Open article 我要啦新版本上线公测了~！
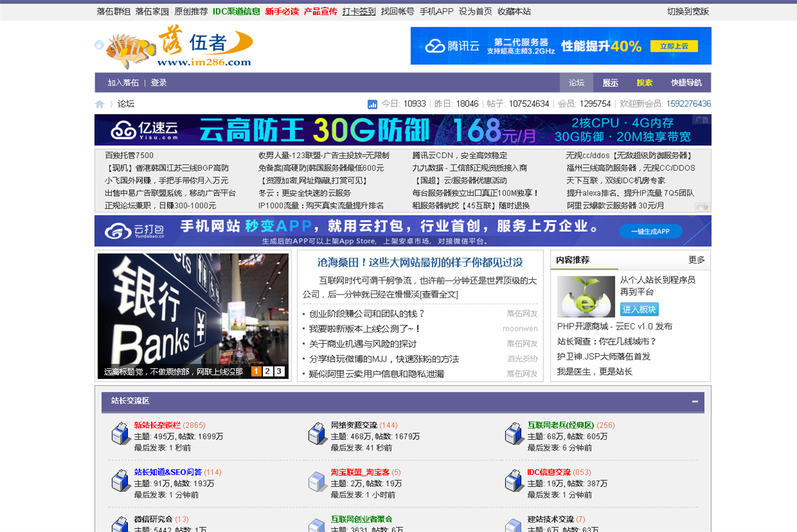The width and height of the screenshot is (797, 532). pyautogui.click(x=365, y=329)
